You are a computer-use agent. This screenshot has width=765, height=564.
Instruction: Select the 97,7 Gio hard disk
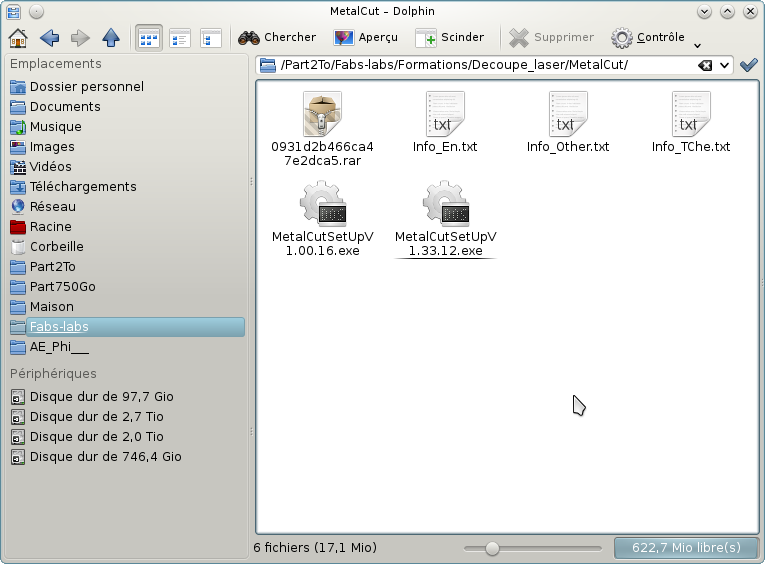pos(127,397)
